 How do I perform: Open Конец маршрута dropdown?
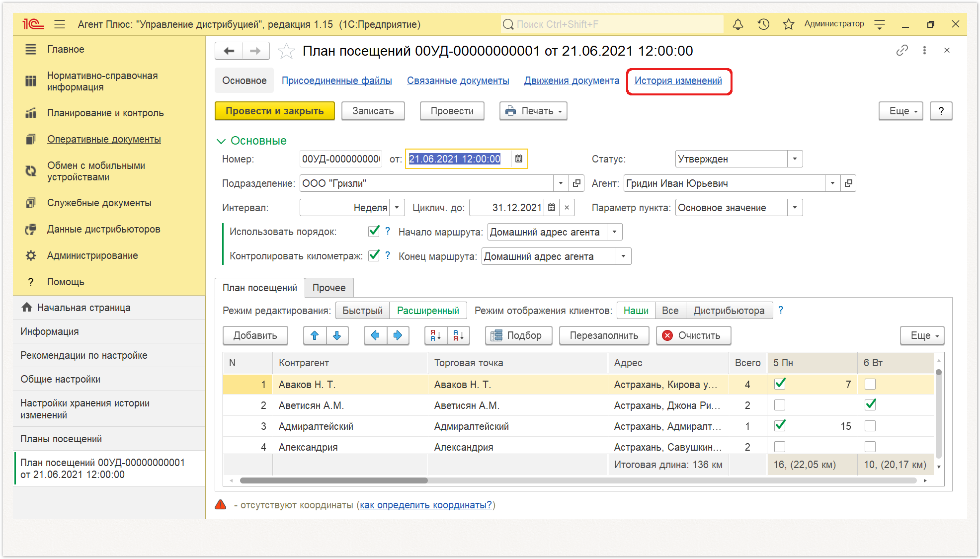pos(623,256)
